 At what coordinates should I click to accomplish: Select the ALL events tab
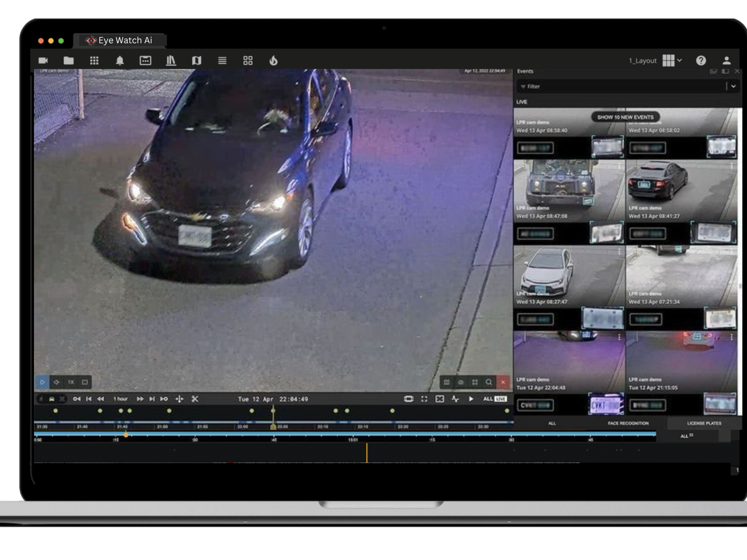[552, 423]
